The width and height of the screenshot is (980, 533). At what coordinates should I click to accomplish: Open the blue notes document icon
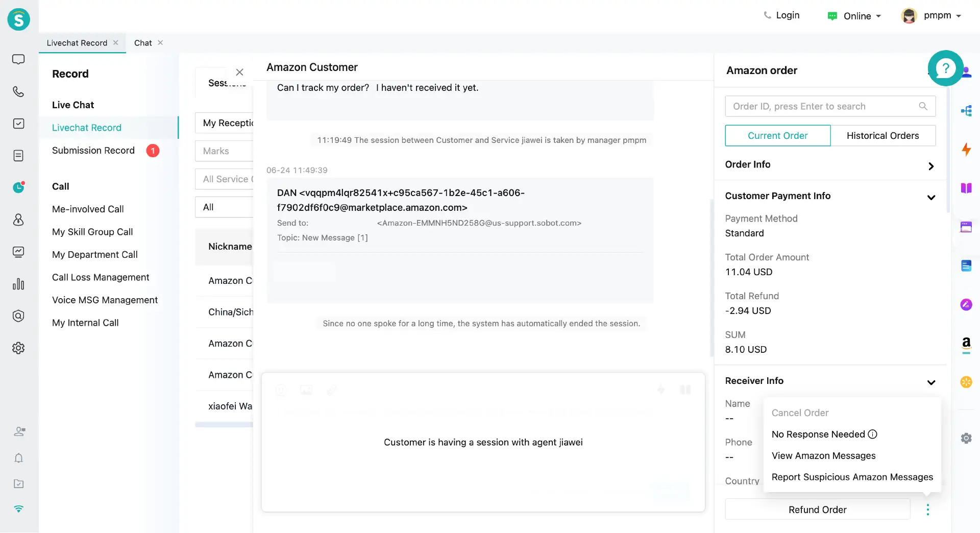[x=966, y=265]
